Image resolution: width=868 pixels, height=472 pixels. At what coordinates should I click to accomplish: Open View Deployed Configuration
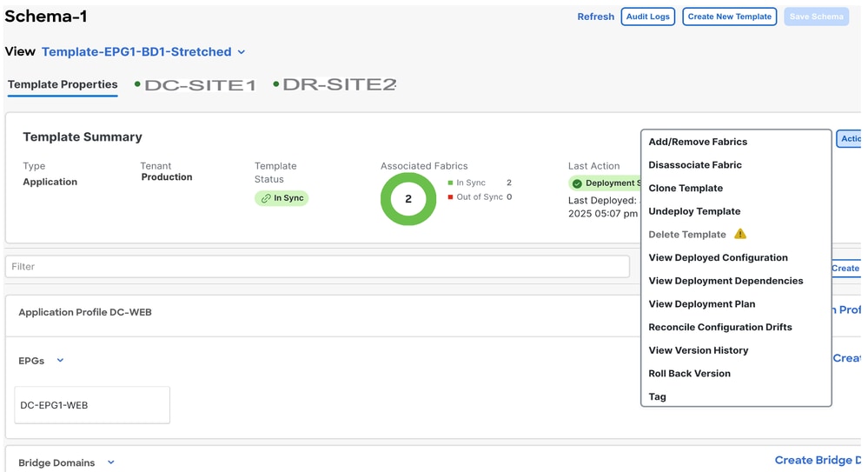pos(718,257)
